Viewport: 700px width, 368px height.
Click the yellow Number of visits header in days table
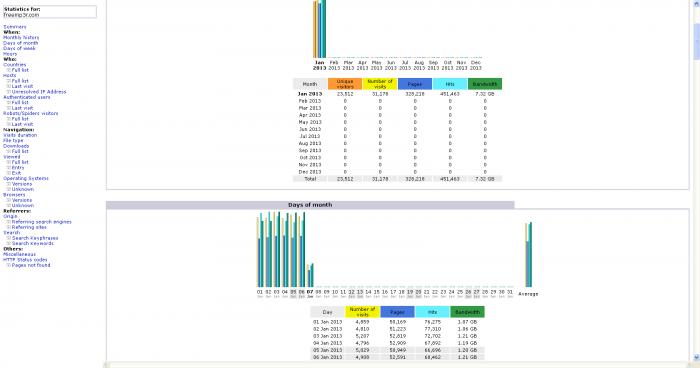(362, 312)
